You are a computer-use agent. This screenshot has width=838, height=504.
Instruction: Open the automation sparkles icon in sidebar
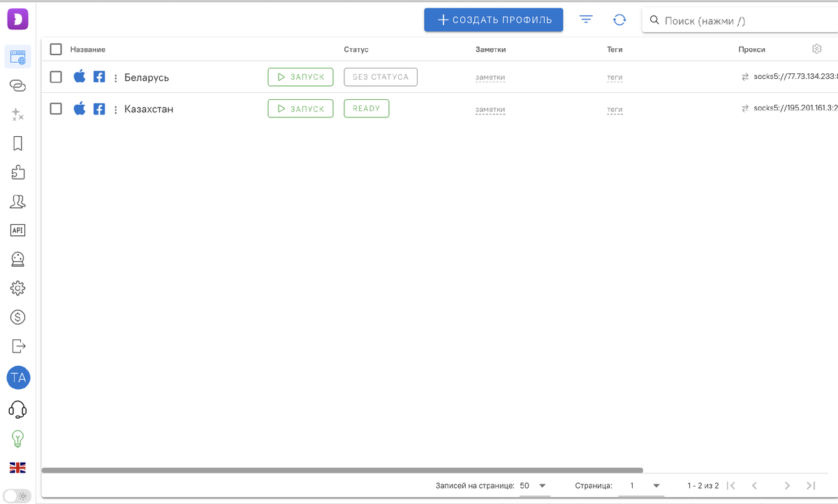point(17,114)
